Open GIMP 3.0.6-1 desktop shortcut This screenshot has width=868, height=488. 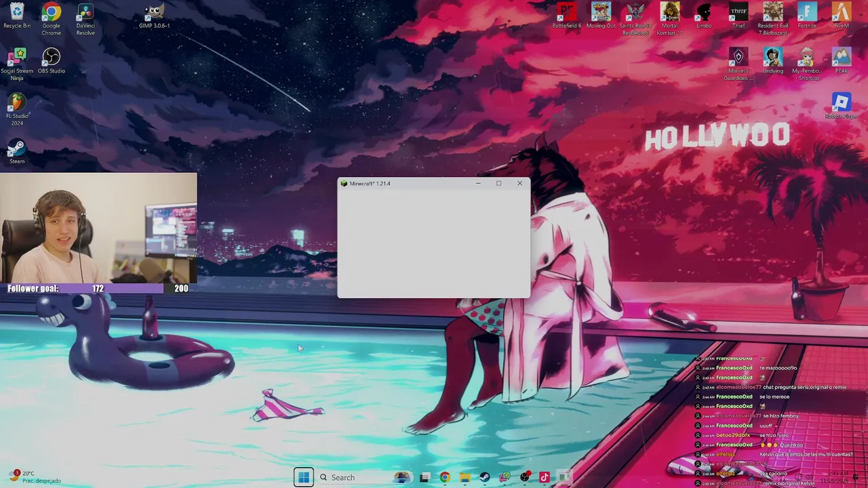154,16
